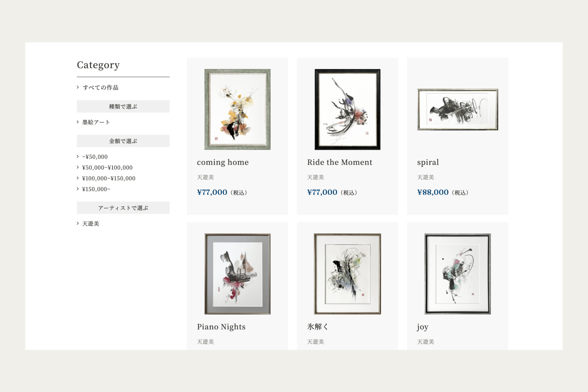The height and width of the screenshot is (392, 588).
Task: Open the Ride the Moment framed artwork
Action: click(348, 109)
